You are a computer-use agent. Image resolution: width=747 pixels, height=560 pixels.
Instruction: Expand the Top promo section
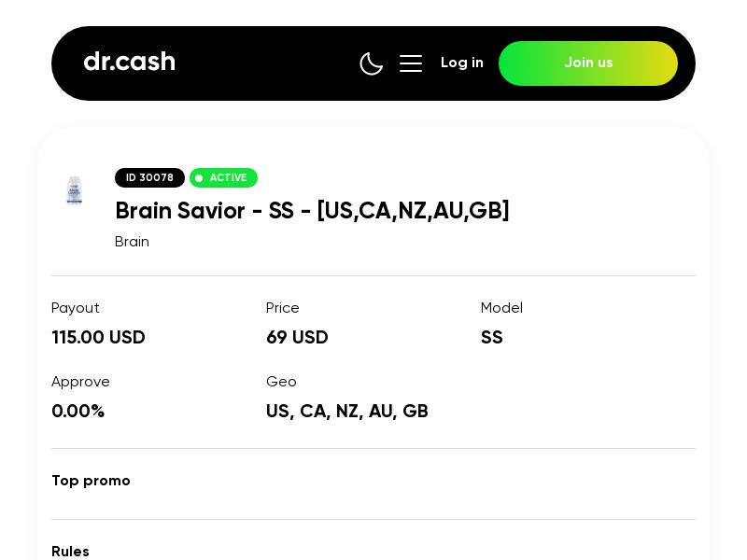(91, 481)
